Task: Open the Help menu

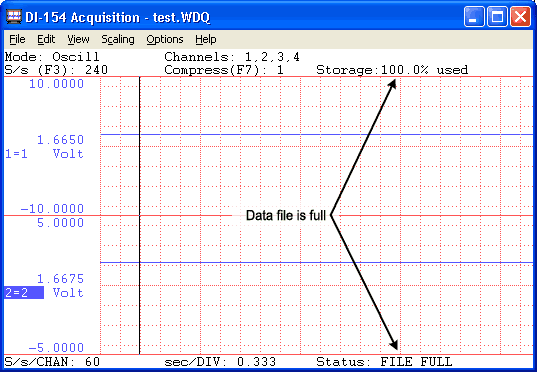Action: (205, 39)
